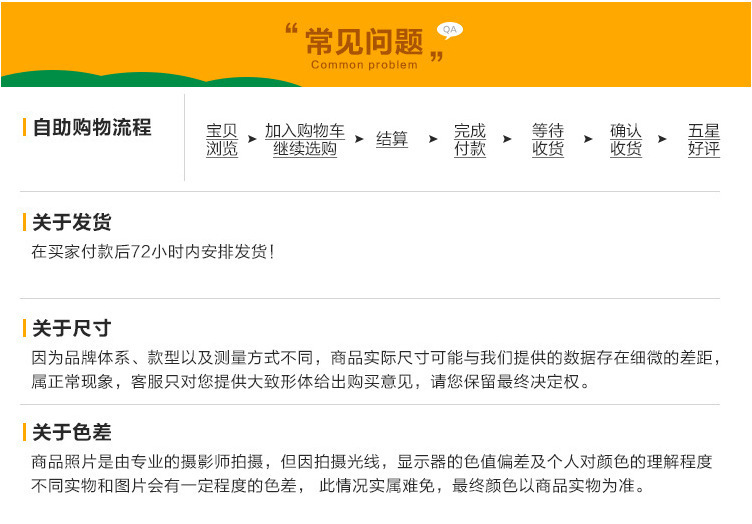The height and width of the screenshot is (524, 752).
Task: Click the arrow between 完成付款 and 等待收货
Action: tap(507, 139)
